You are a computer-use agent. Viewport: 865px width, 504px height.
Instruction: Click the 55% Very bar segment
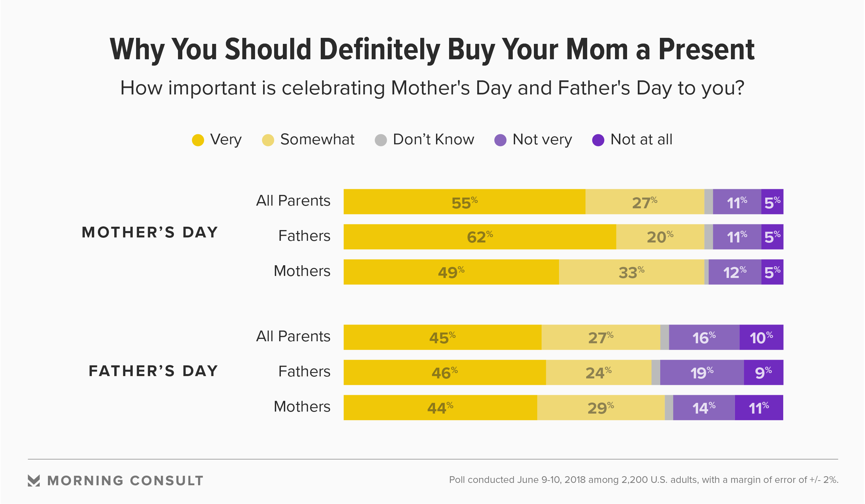pos(464,202)
